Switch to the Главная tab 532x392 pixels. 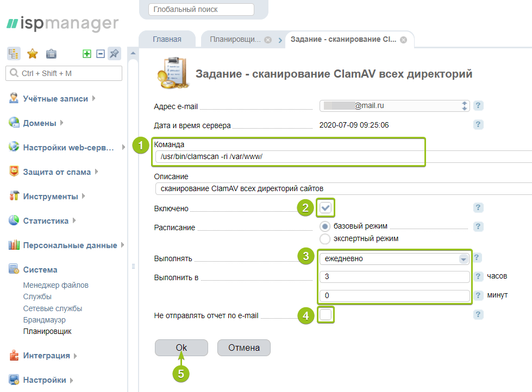tap(167, 40)
